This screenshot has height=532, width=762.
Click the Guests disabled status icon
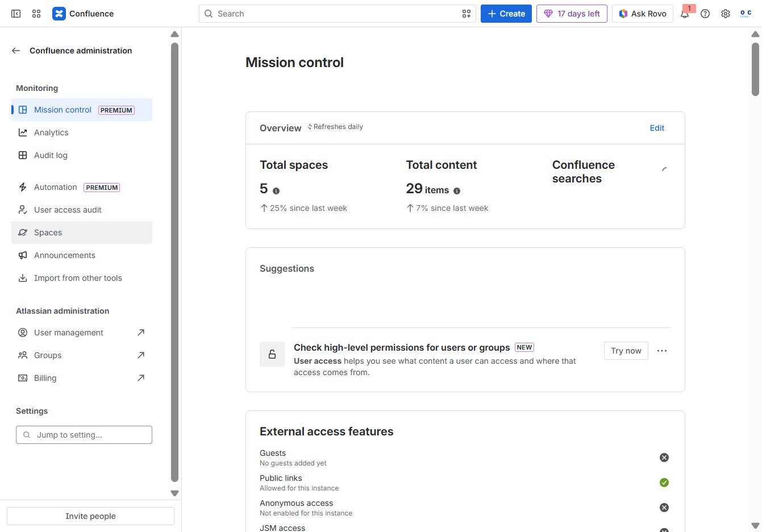pyautogui.click(x=664, y=458)
